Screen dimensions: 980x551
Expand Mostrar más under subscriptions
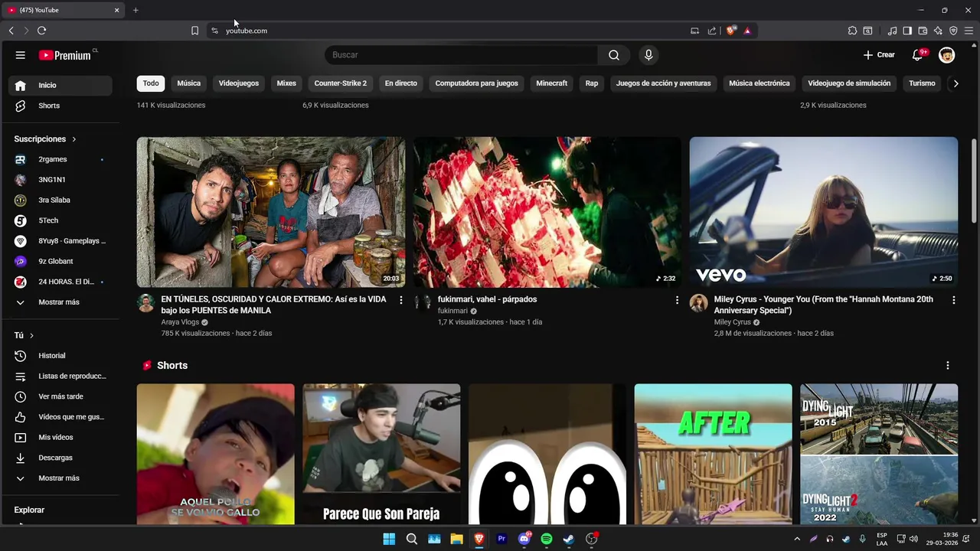[60, 302]
